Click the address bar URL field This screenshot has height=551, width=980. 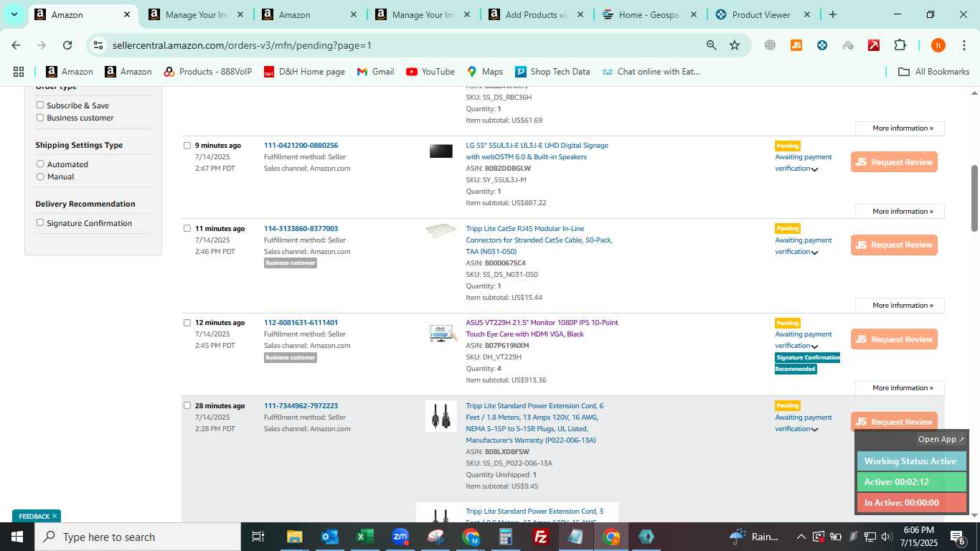click(x=402, y=45)
